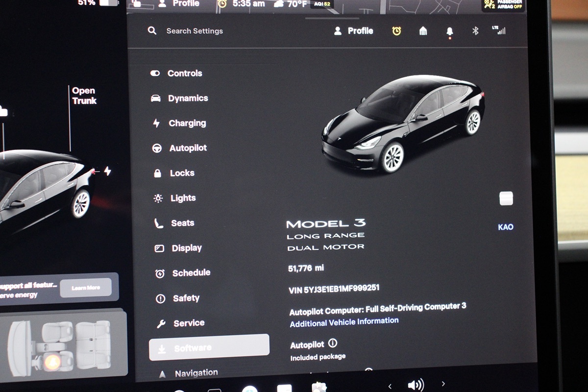
Task: Click the Search Settings field
Action: point(194,31)
